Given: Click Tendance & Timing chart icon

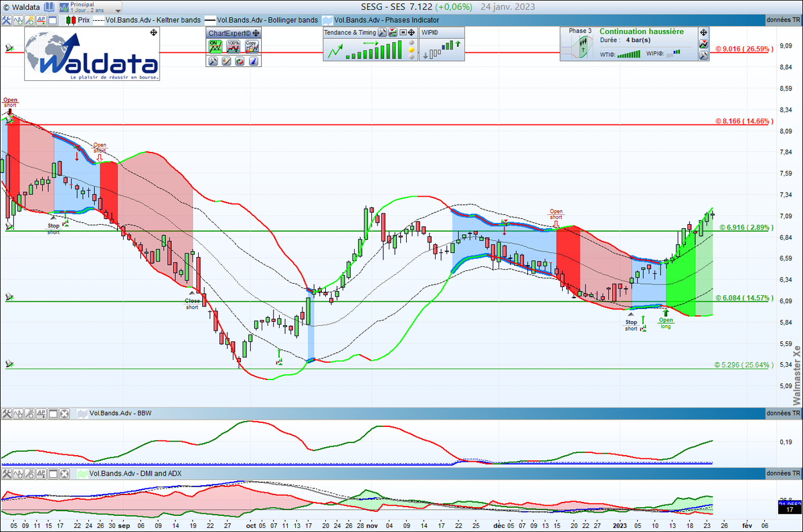Looking at the screenshot, I should (x=393, y=32).
